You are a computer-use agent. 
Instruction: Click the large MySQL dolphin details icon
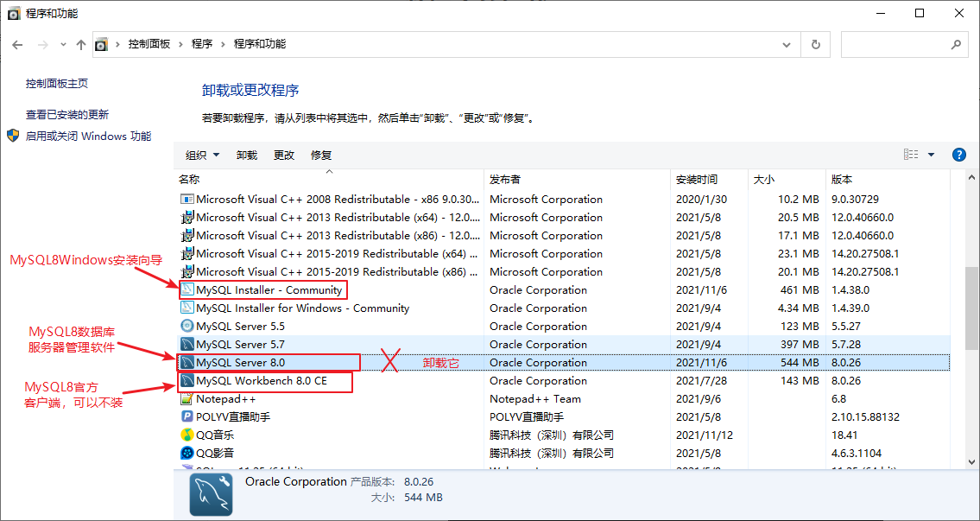tap(212, 494)
